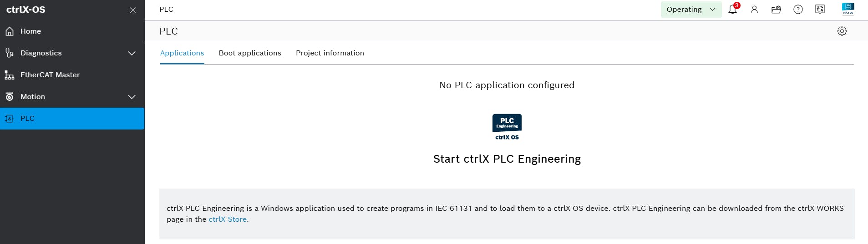Viewport: 868px width, 244px height.
Task: Switch to Project information tab
Action: click(x=330, y=53)
